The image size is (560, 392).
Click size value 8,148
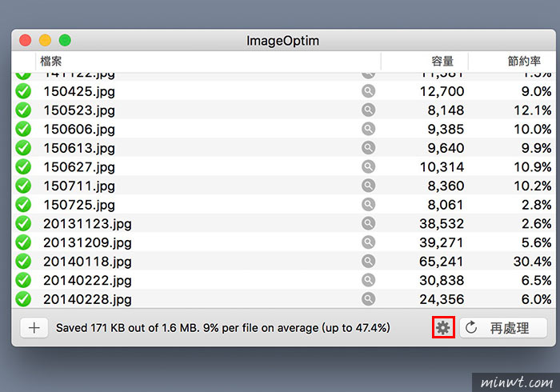(446, 110)
